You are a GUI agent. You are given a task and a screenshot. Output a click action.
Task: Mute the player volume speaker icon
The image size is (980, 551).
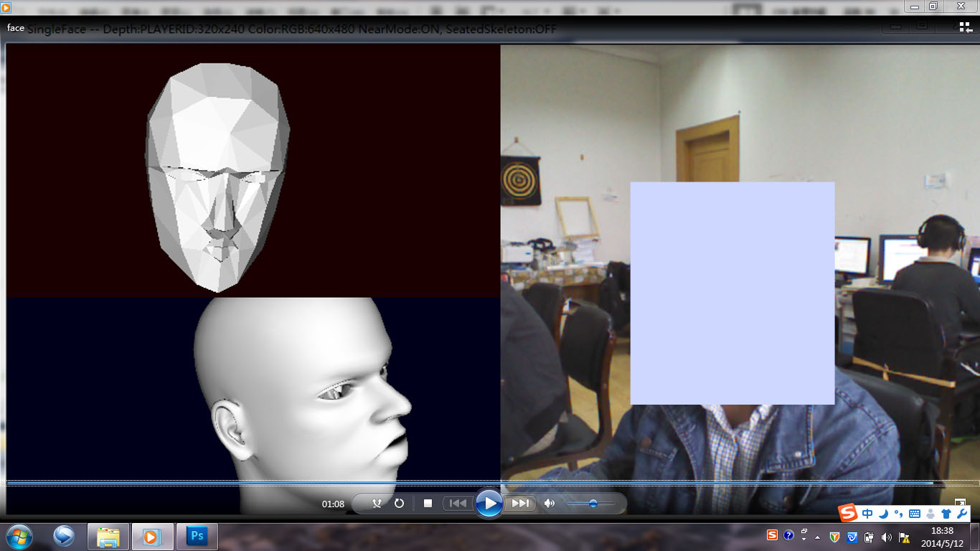click(550, 504)
